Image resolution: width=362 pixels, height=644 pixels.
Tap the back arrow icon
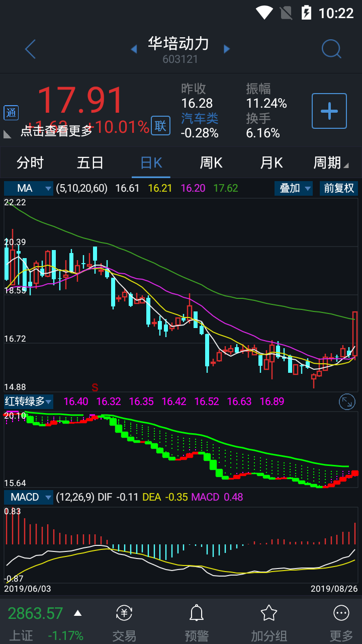(x=30, y=49)
